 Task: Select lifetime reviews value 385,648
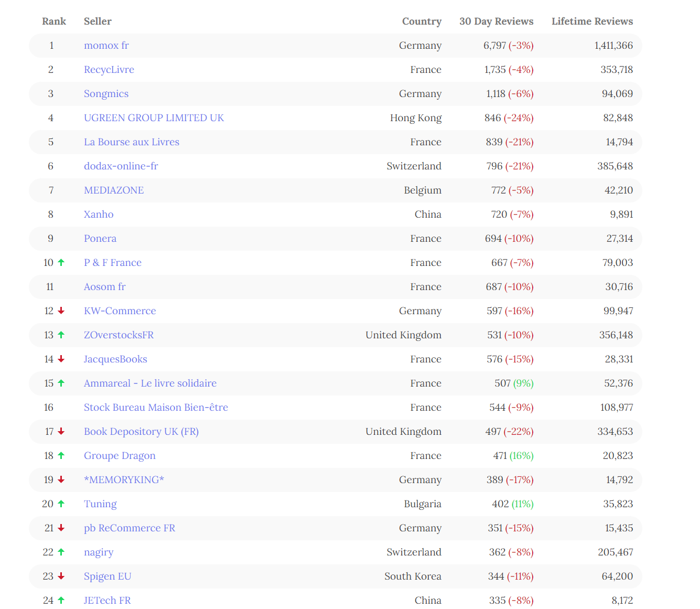point(615,166)
